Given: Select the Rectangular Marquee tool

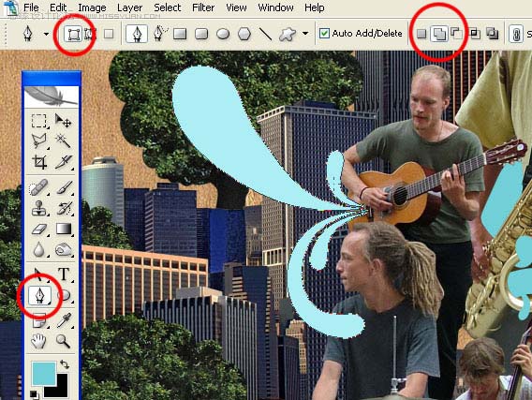Looking at the screenshot, I should tap(39, 121).
